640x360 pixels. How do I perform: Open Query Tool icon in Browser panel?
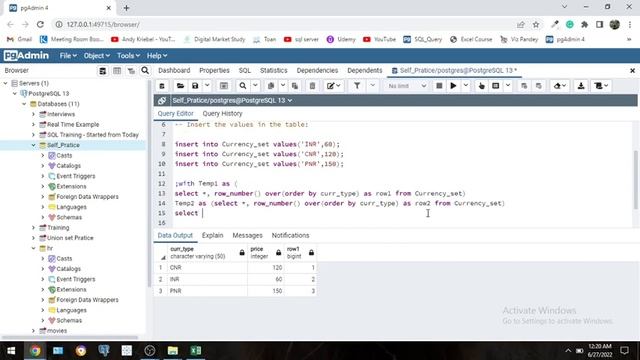click(x=102, y=71)
